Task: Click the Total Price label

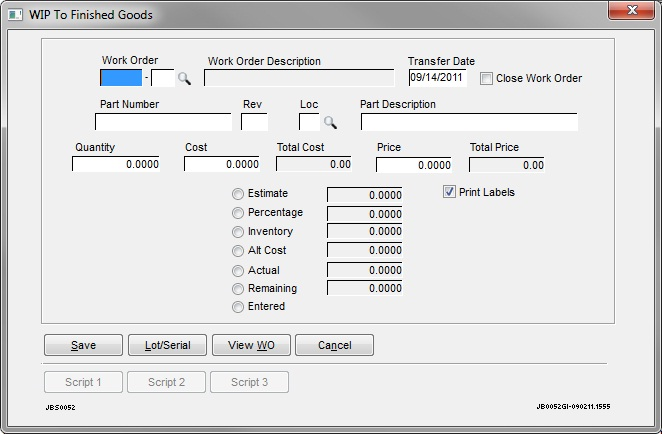Action: coord(494,147)
